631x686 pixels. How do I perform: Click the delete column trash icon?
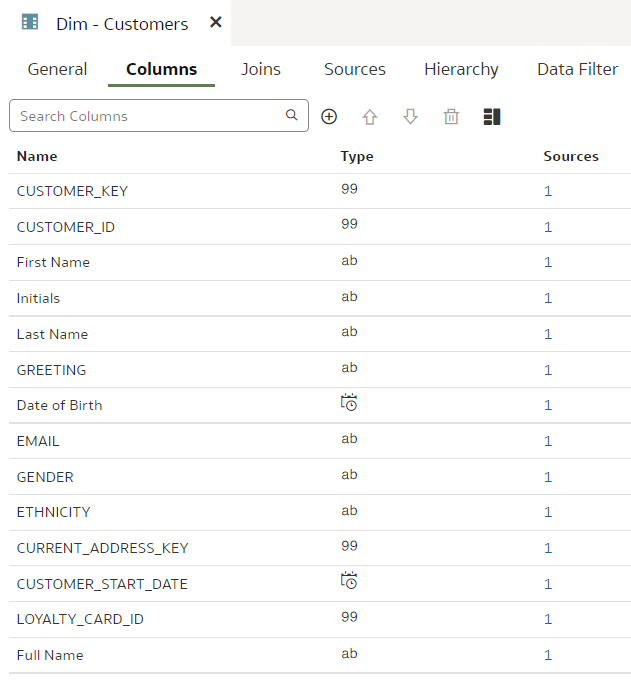click(451, 117)
